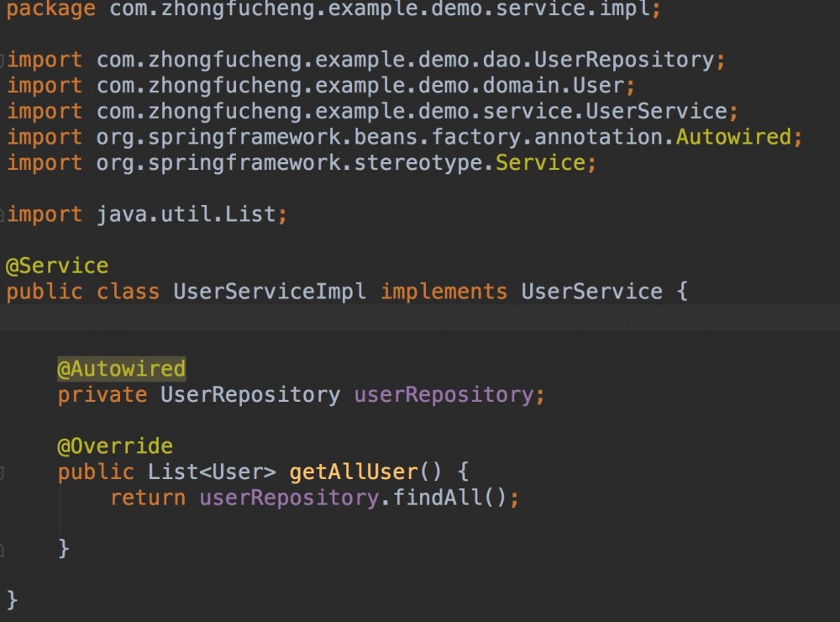Click the UserService interface reference
The image size is (840, 622).
[590, 291]
